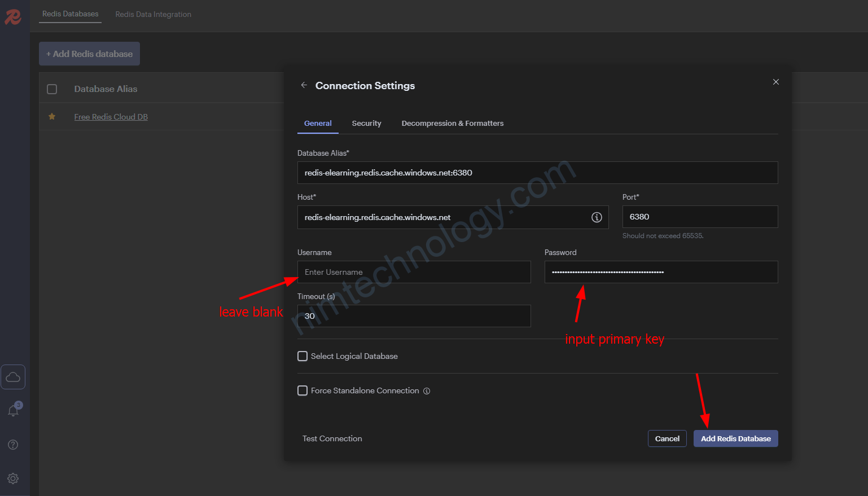Click the back arrow beside Connection Settings
Viewport: 868px width, 496px height.
304,85
